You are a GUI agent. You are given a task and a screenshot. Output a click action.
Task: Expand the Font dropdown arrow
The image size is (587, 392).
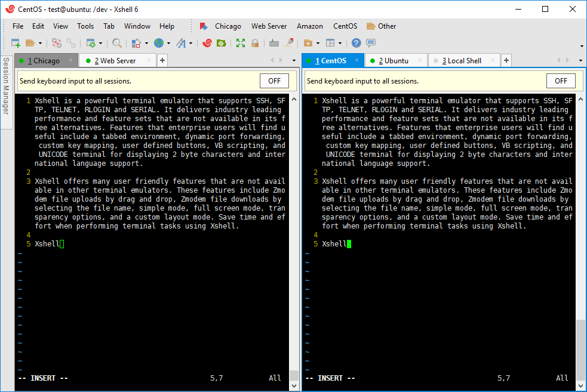coord(190,44)
